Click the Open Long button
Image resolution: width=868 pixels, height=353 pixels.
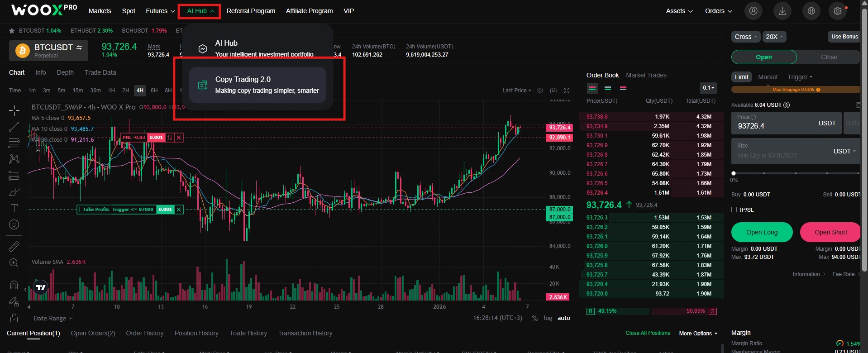762,232
